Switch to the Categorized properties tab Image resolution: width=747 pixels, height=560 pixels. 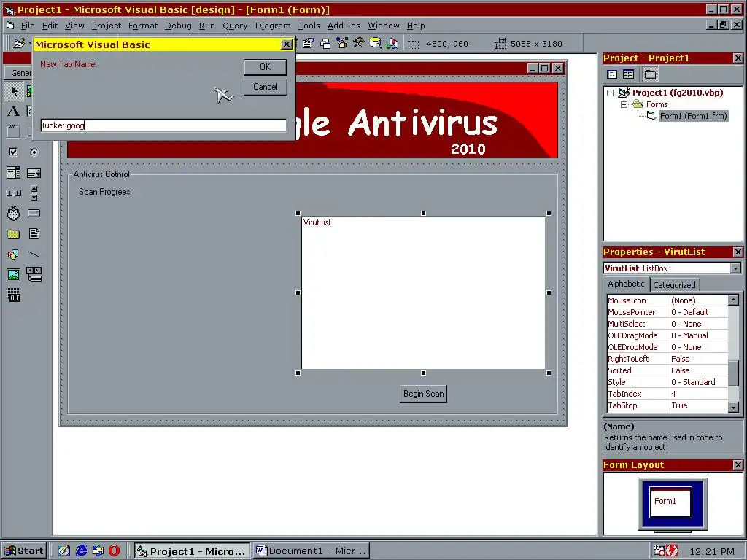pyautogui.click(x=674, y=285)
